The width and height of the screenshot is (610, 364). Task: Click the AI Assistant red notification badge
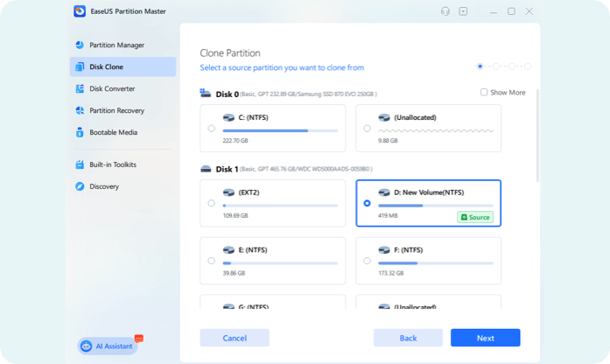click(139, 339)
